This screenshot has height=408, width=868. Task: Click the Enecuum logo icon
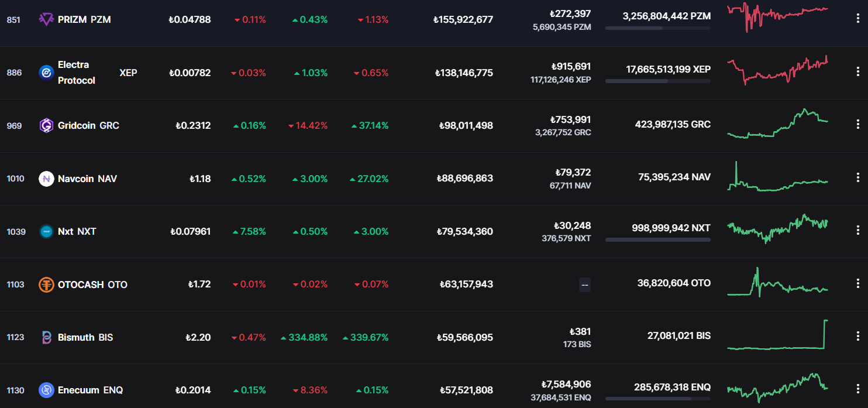pyautogui.click(x=46, y=390)
